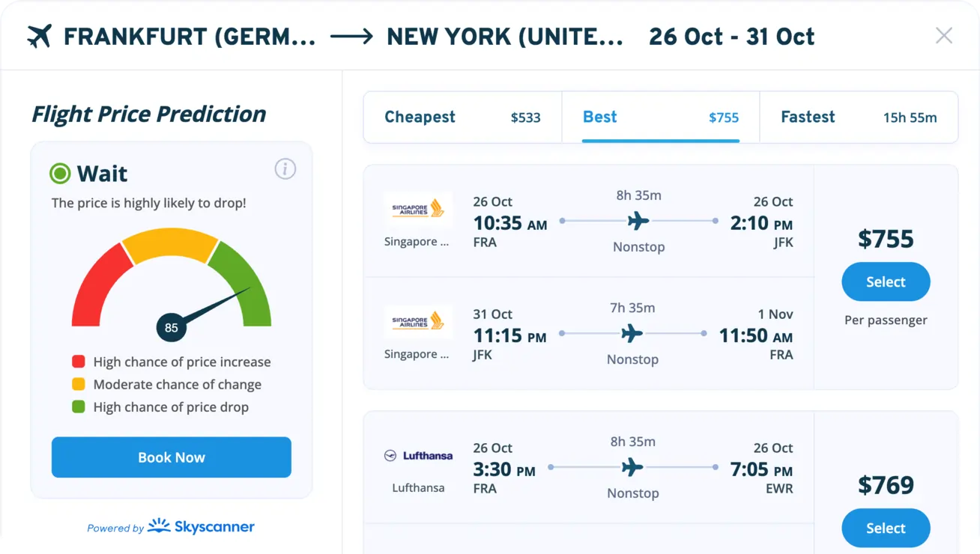Click the Skyscanner logo
This screenshot has height=554, width=980.
click(201, 527)
